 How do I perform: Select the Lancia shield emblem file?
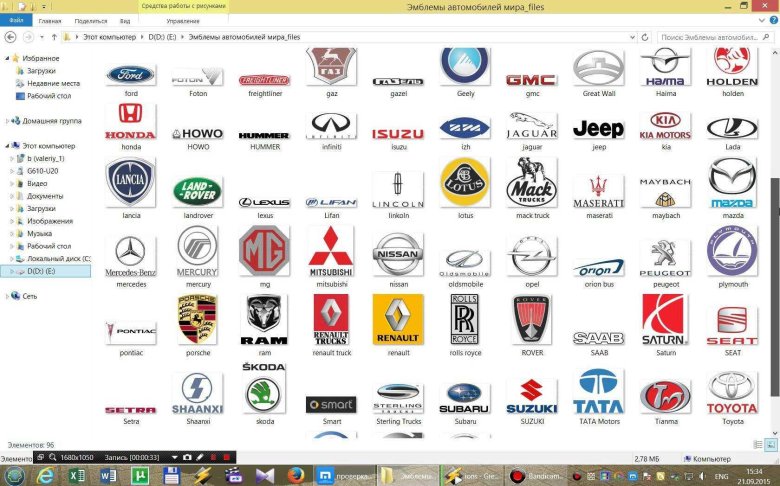pyautogui.click(x=130, y=184)
